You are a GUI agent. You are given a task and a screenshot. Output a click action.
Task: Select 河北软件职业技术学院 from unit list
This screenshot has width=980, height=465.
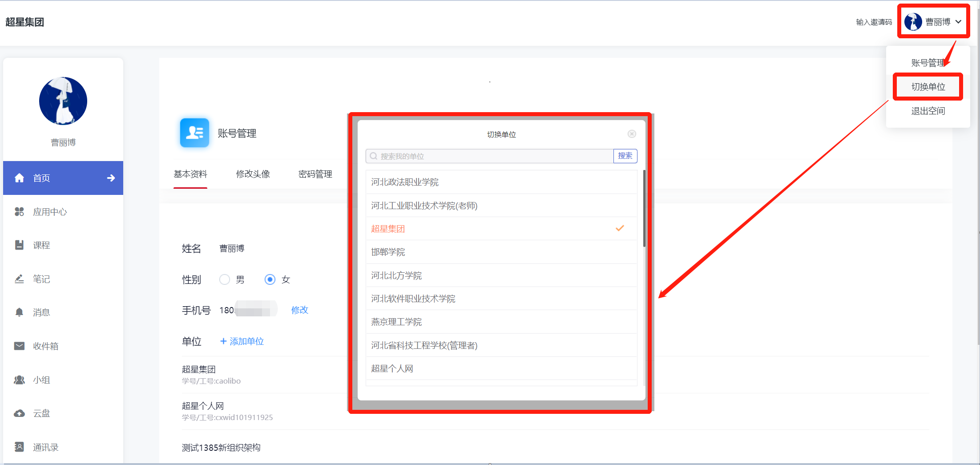point(501,299)
